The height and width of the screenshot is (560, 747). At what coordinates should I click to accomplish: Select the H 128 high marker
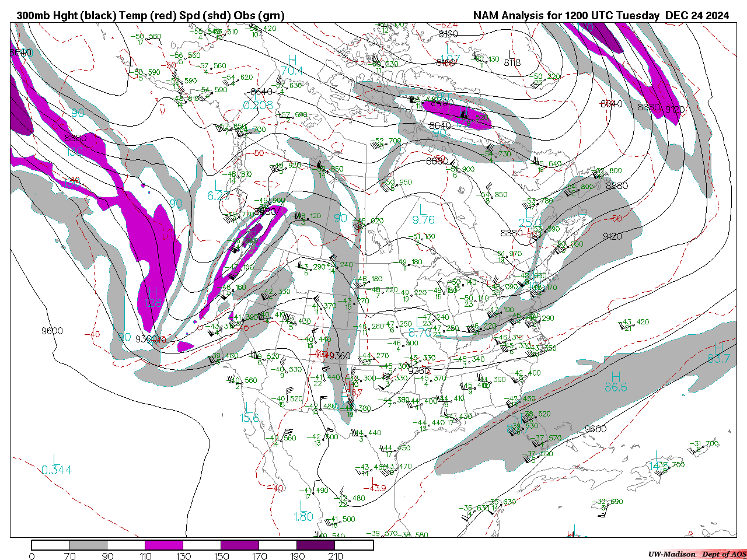(x=152, y=297)
